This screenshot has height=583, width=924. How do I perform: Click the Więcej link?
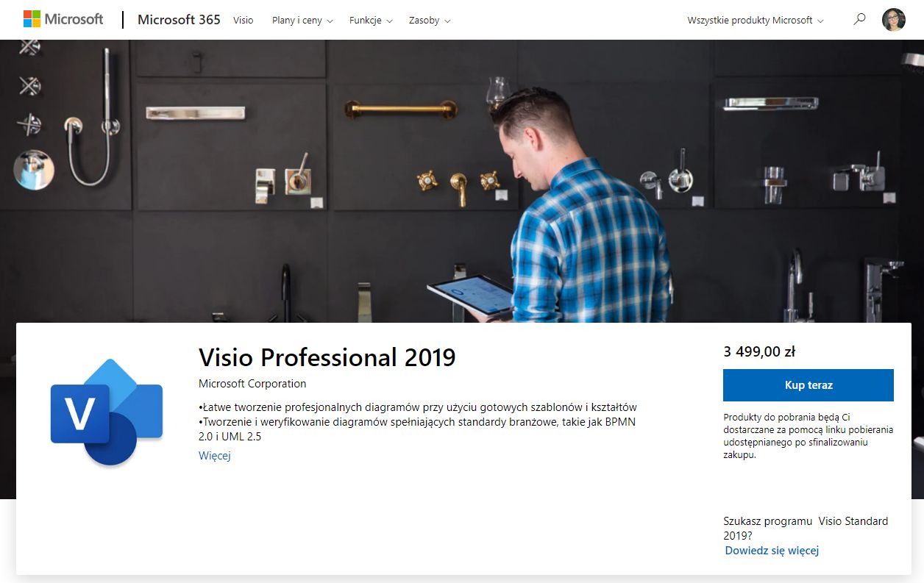(x=215, y=456)
